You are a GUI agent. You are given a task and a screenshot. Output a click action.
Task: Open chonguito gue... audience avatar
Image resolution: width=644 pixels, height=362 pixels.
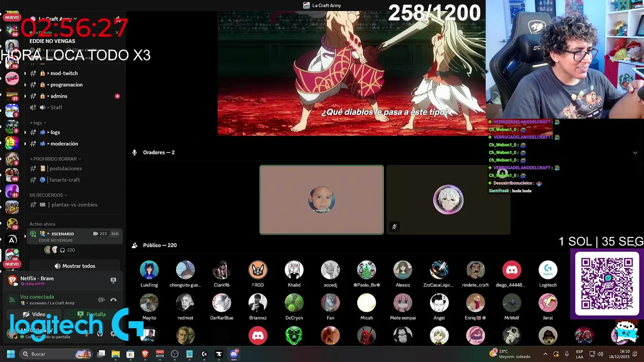coord(185,270)
